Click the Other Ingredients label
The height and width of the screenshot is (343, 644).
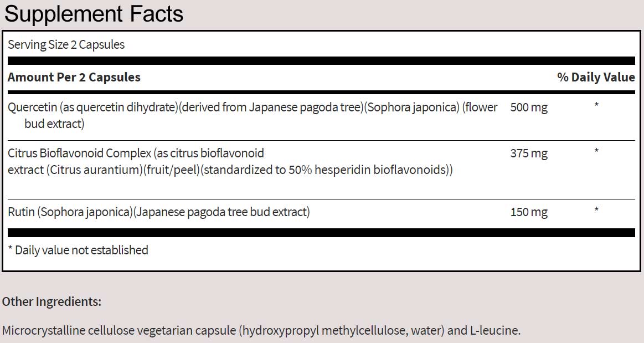[52, 302]
